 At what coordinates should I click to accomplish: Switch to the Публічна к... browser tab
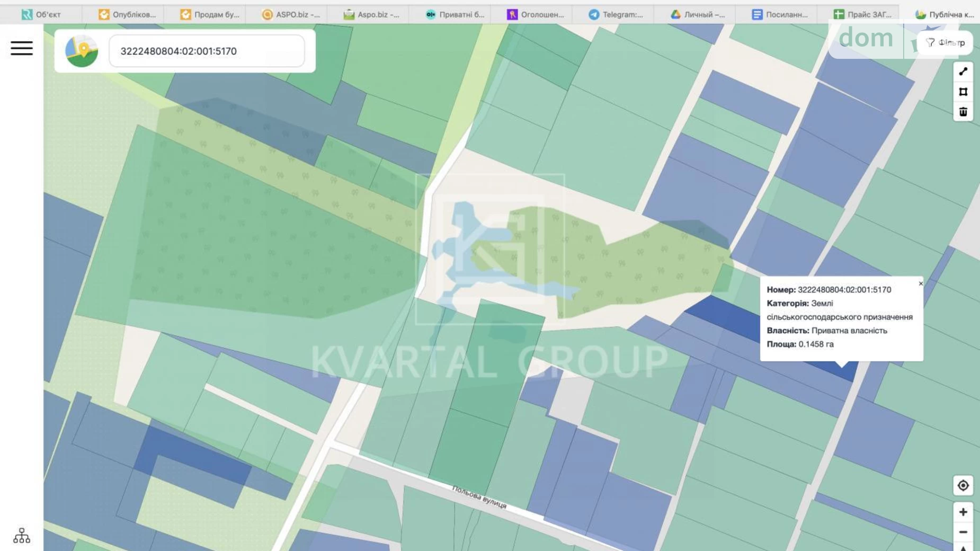coord(945,14)
